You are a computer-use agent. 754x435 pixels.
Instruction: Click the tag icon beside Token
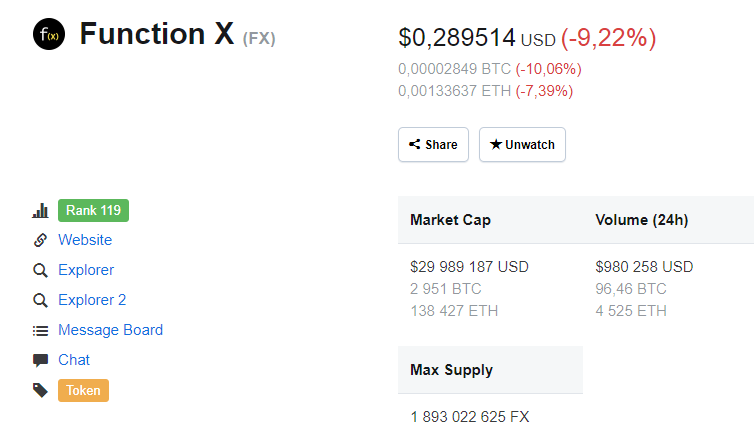click(41, 390)
